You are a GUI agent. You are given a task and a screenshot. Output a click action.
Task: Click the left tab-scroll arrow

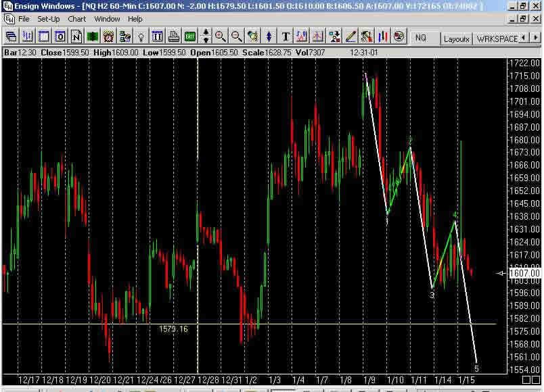point(524,37)
